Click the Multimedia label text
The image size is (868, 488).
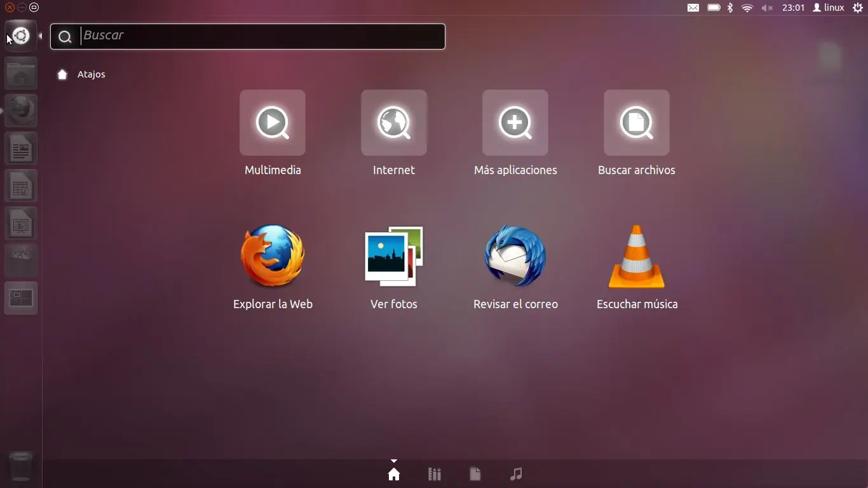click(273, 170)
